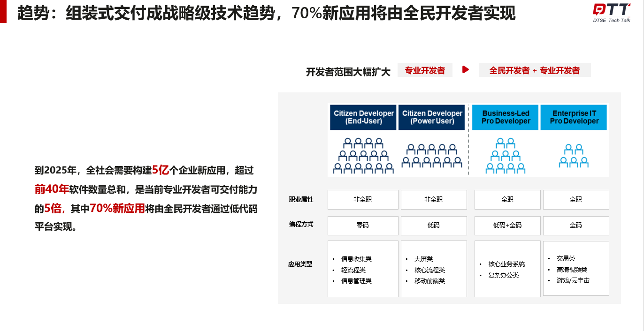Select the 非全职 cell under Citizen Developer (End-User)
Screen dimensions: 644x331
click(363, 199)
